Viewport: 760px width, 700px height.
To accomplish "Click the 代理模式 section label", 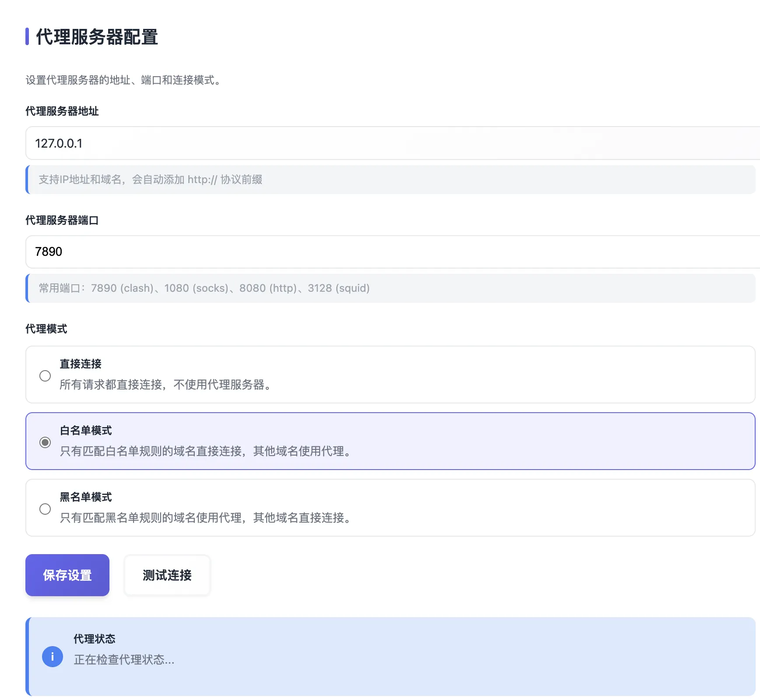I will 46,329.
